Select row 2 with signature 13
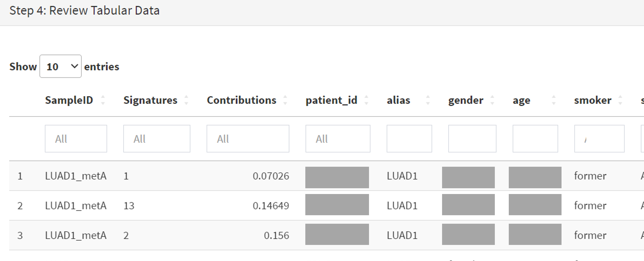 coord(327,206)
